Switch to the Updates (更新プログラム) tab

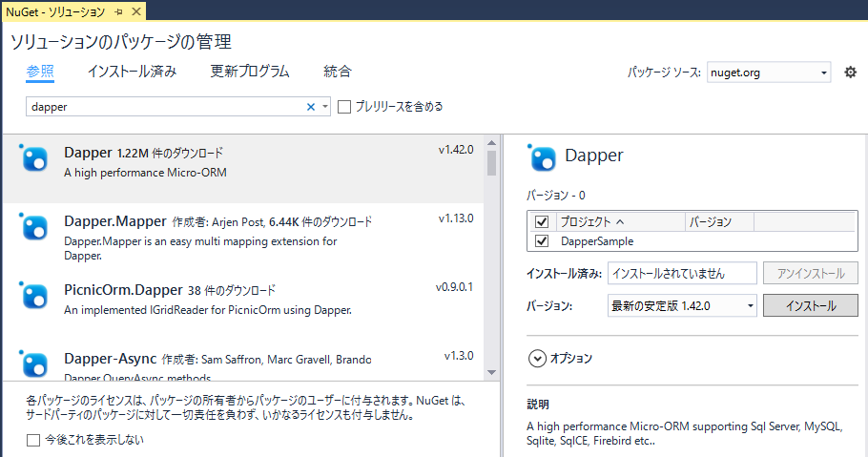point(250,71)
